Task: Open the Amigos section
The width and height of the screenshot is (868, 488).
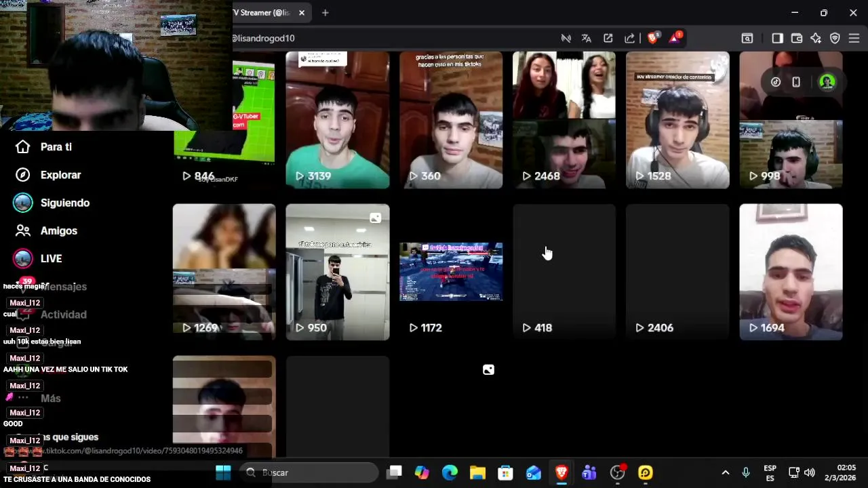Action: (58, 230)
